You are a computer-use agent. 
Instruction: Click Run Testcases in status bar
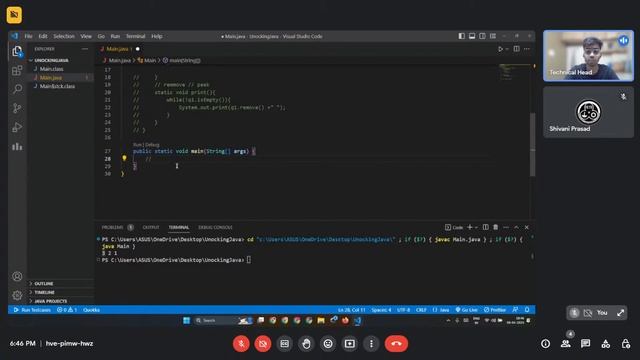click(x=32, y=310)
